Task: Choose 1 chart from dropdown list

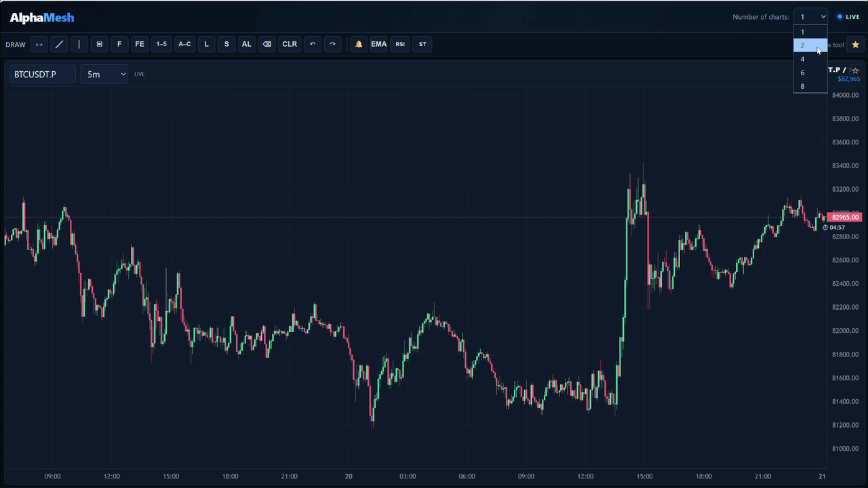Action: click(x=811, y=32)
